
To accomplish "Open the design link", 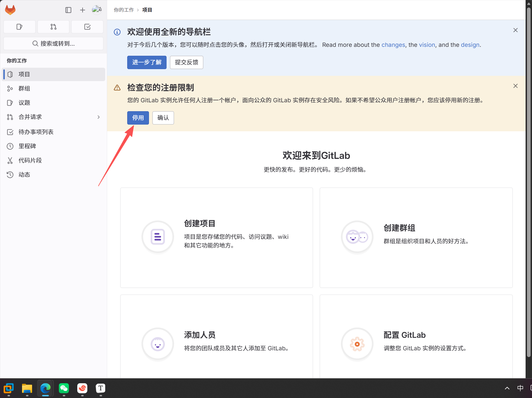I will [470, 45].
